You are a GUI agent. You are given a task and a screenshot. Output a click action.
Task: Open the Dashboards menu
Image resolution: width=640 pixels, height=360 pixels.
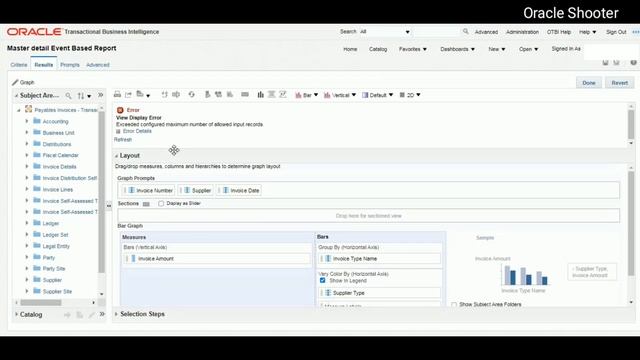(457, 49)
